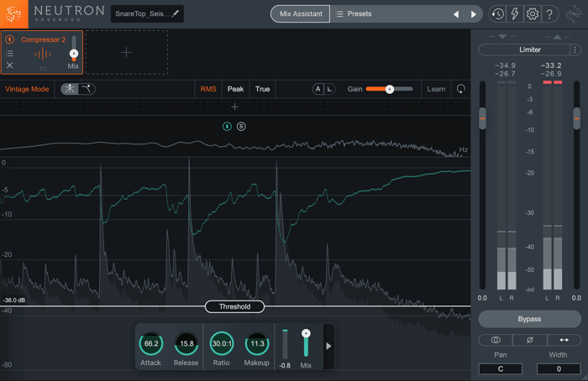This screenshot has height=381, width=588.
Task: Click the -0.8 gain reduction readout
Action: 285,366
